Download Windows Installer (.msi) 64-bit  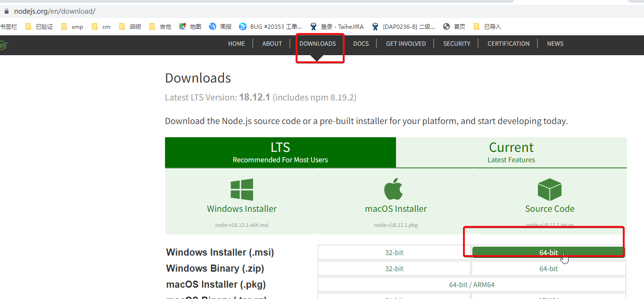(549, 252)
